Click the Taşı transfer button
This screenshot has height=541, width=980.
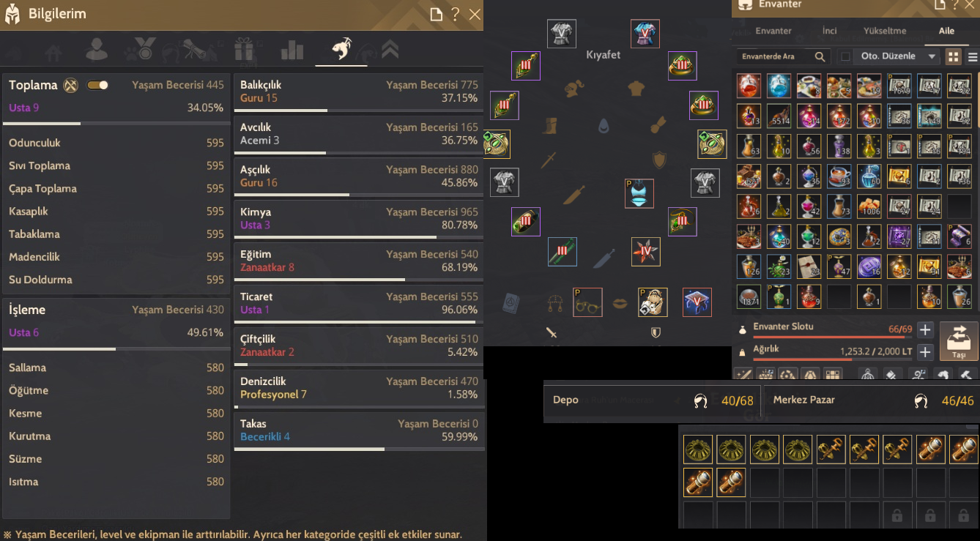tap(959, 341)
